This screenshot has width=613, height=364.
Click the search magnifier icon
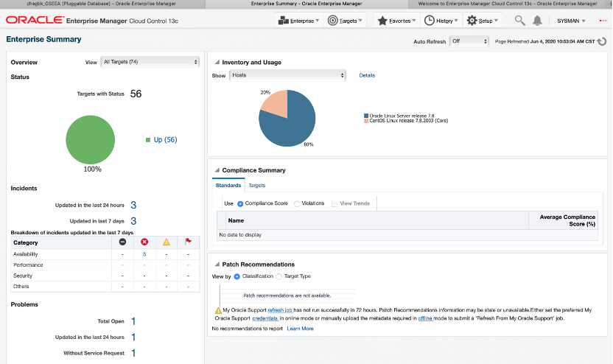point(519,21)
